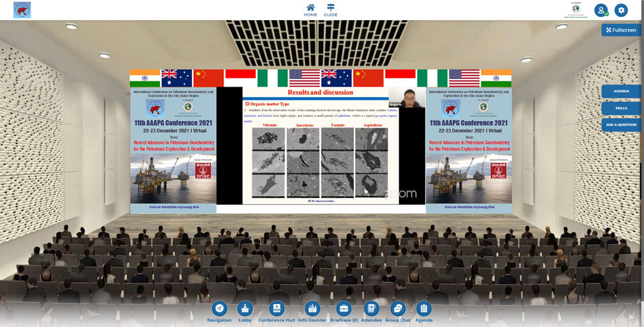Open the Attendee list icon

point(371,312)
